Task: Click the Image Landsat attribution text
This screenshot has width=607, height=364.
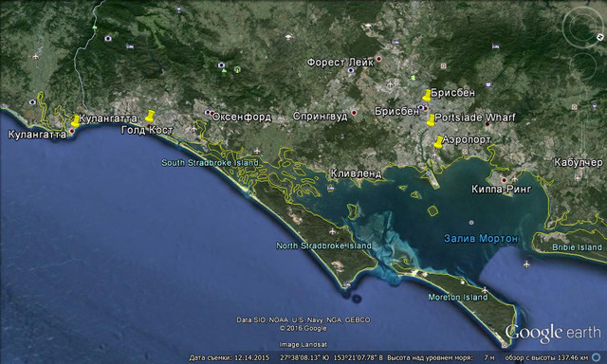Action: tap(303, 344)
